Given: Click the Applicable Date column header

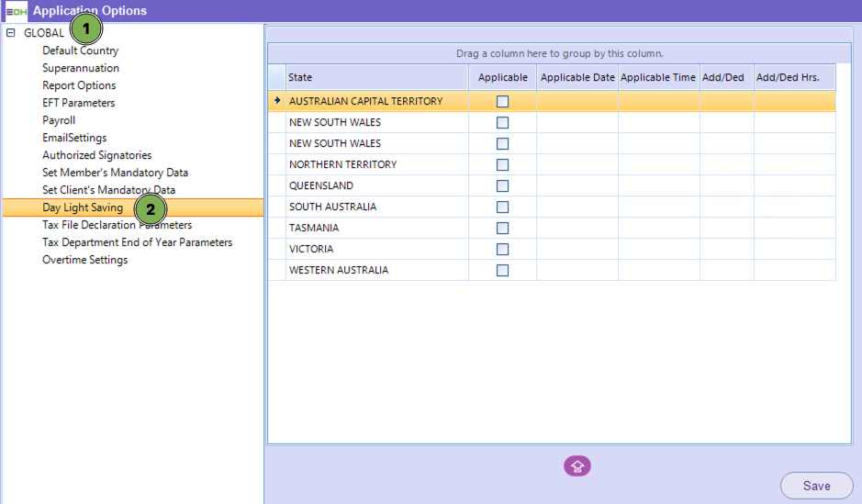Looking at the screenshot, I should [577, 78].
